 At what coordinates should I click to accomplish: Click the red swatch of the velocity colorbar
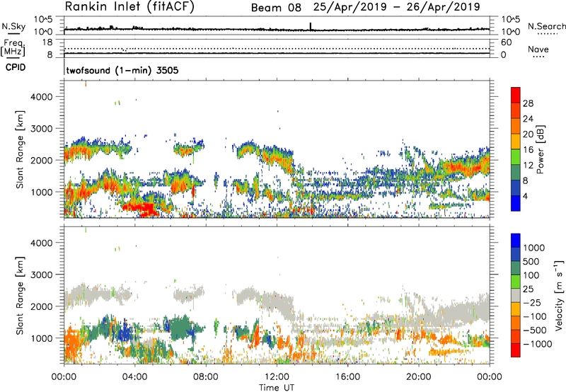(516, 350)
